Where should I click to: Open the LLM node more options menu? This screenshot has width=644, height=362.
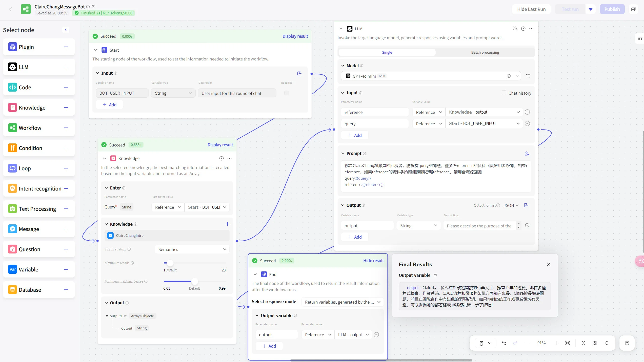click(531, 29)
